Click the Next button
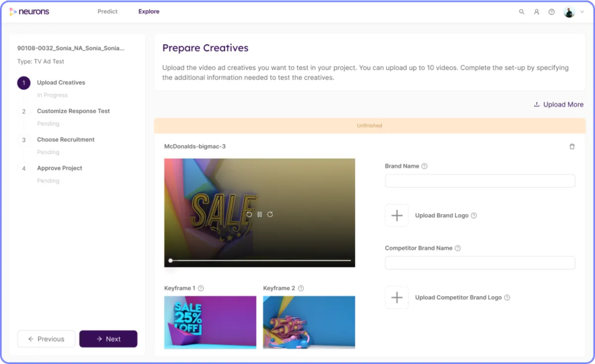The width and height of the screenshot is (595, 364). [x=108, y=339]
